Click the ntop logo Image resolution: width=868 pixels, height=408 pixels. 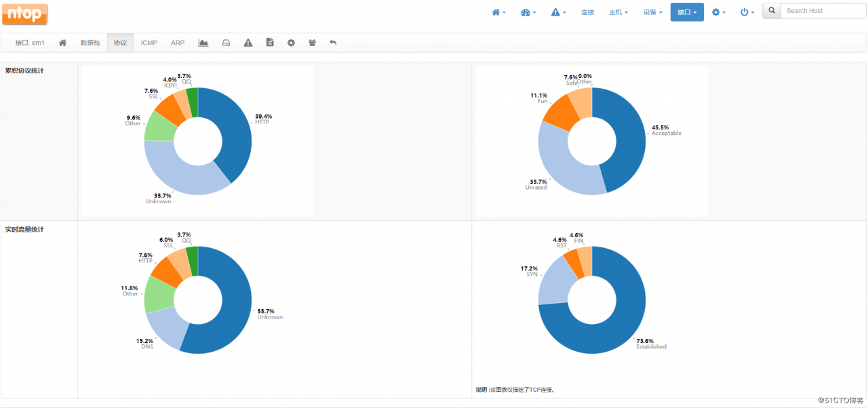(25, 13)
